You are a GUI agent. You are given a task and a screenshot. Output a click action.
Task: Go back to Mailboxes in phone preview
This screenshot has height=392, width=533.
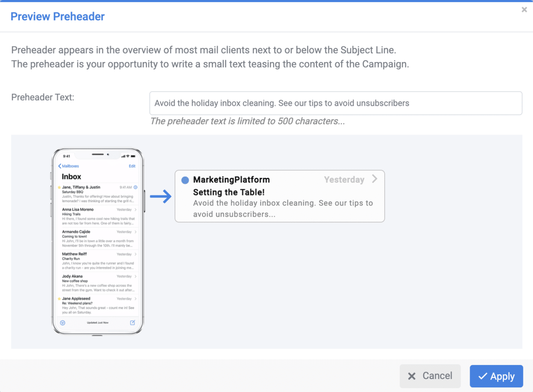tap(69, 166)
